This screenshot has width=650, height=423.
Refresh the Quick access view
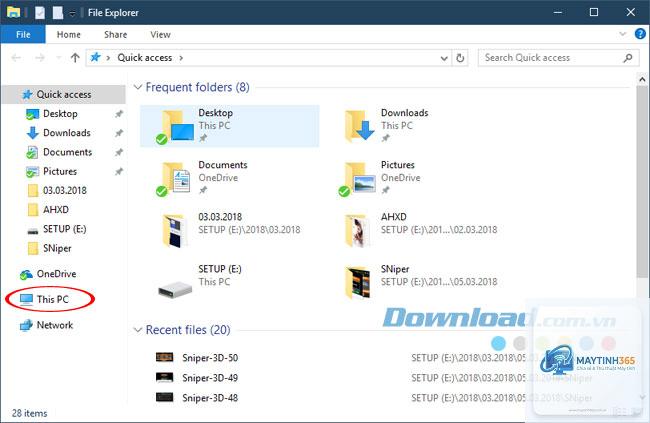click(460, 58)
